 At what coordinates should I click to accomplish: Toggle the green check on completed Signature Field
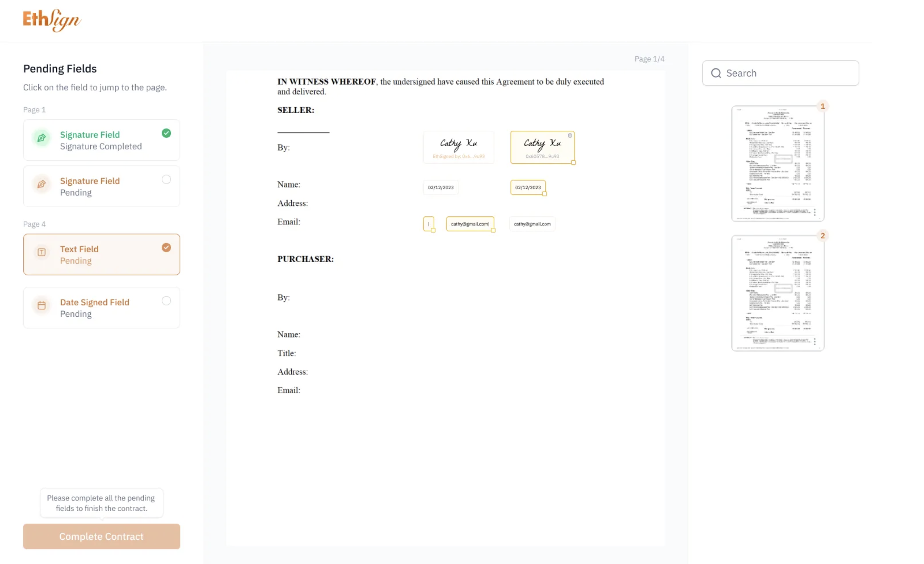pyautogui.click(x=166, y=133)
